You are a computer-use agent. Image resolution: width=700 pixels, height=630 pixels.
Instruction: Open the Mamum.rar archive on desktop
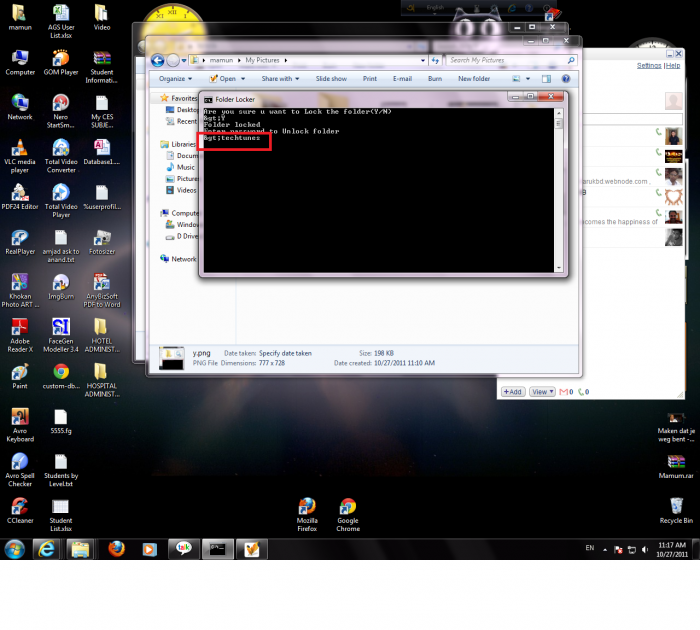(x=676, y=467)
